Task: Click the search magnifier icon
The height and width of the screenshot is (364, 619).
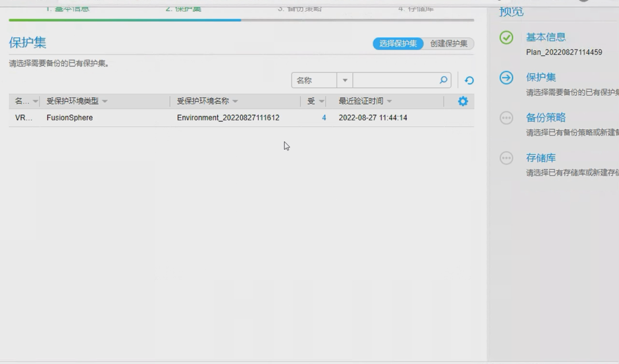Action: (x=443, y=80)
